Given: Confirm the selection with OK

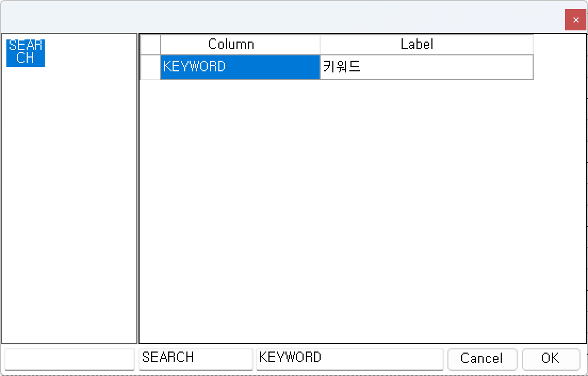Looking at the screenshot, I should (x=551, y=359).
